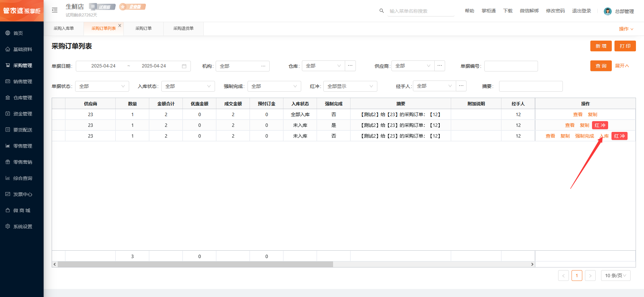Click 退出登录 in the top menu

[582, 11]
